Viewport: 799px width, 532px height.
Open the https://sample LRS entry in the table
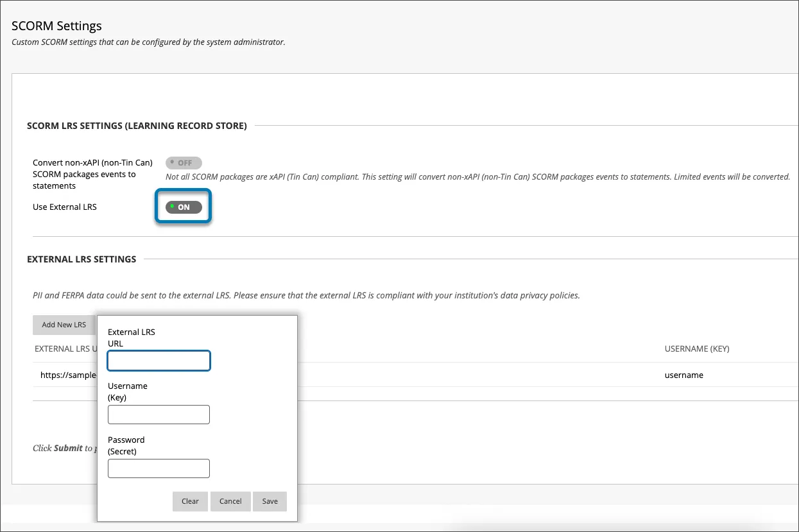click(67, 375)
